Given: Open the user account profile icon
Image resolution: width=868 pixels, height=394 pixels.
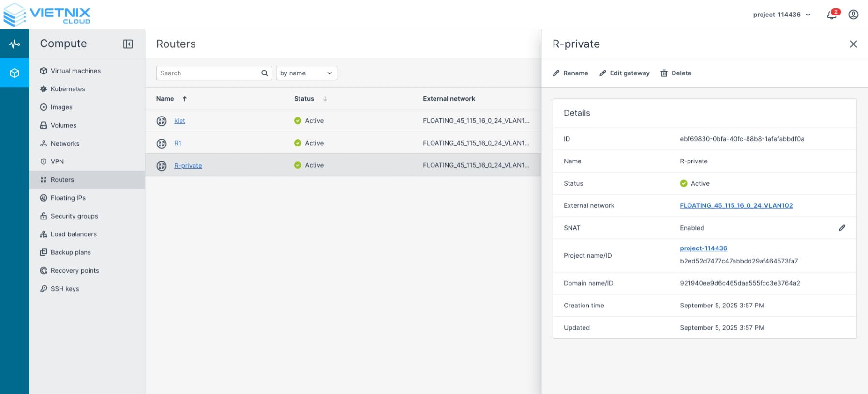Looking at the screenshot, I should (x=853, y=15).
